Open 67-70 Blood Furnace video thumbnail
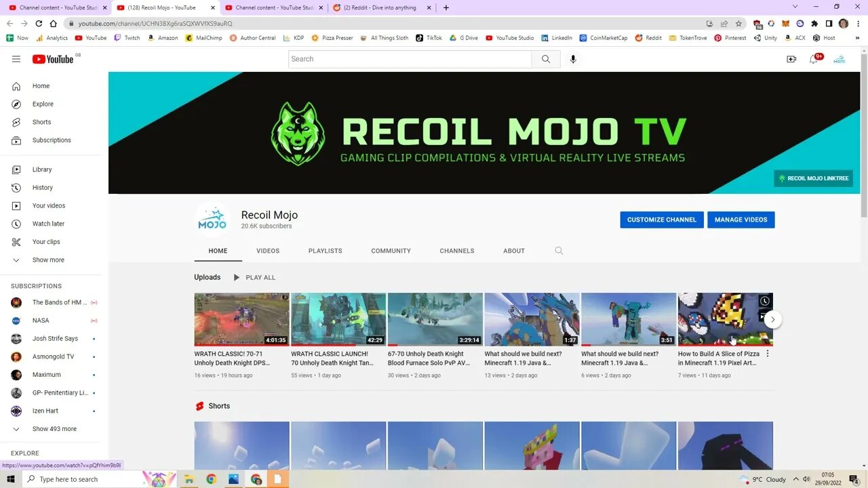This screenshot has height=488, width=868. coord(435,319)
